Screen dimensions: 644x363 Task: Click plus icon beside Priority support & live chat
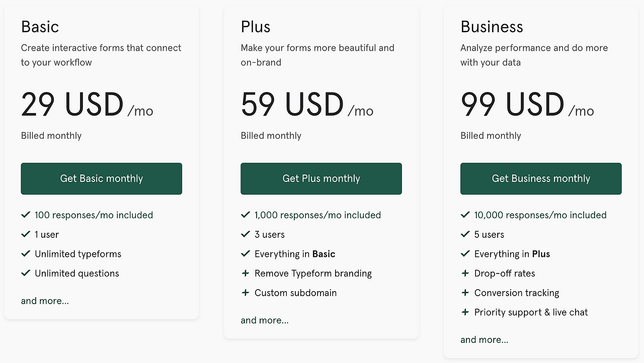465,312
